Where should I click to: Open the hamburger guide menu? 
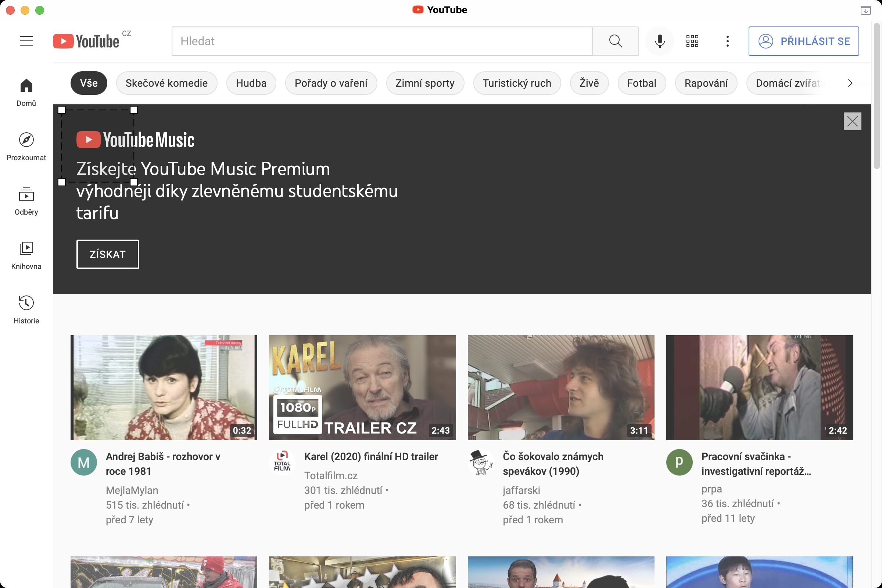(x=26, y=41)
